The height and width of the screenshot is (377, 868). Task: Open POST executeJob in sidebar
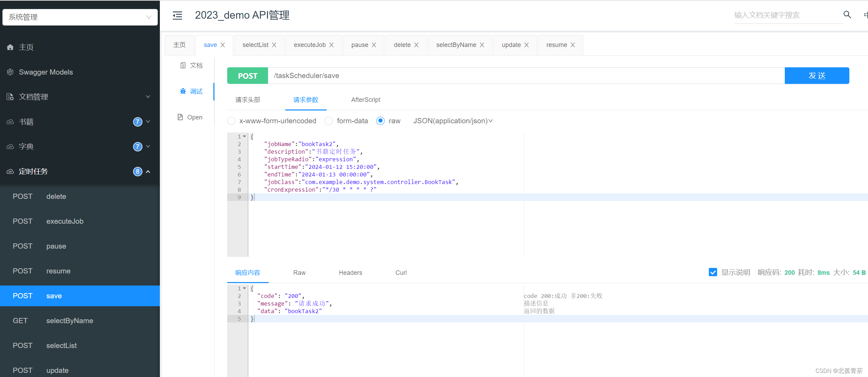pos(65,221)
